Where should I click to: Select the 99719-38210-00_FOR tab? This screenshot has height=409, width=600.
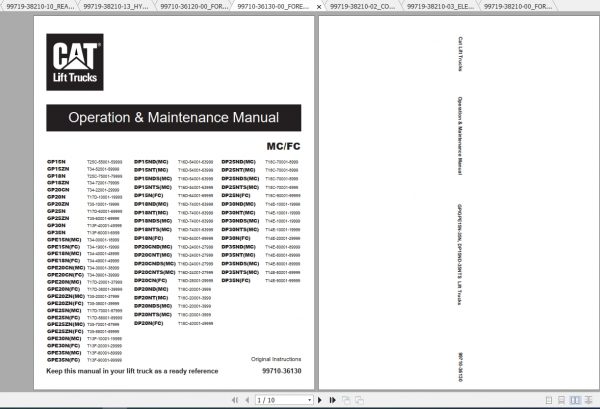(518, 7)
